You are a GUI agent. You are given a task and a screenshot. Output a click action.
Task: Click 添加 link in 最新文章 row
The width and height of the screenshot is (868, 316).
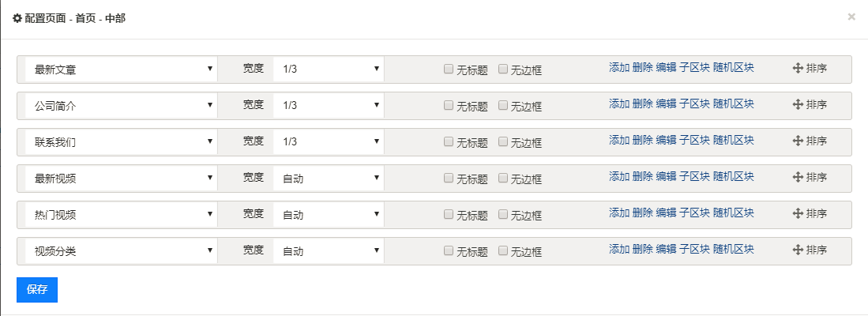[x=619, y=67]
